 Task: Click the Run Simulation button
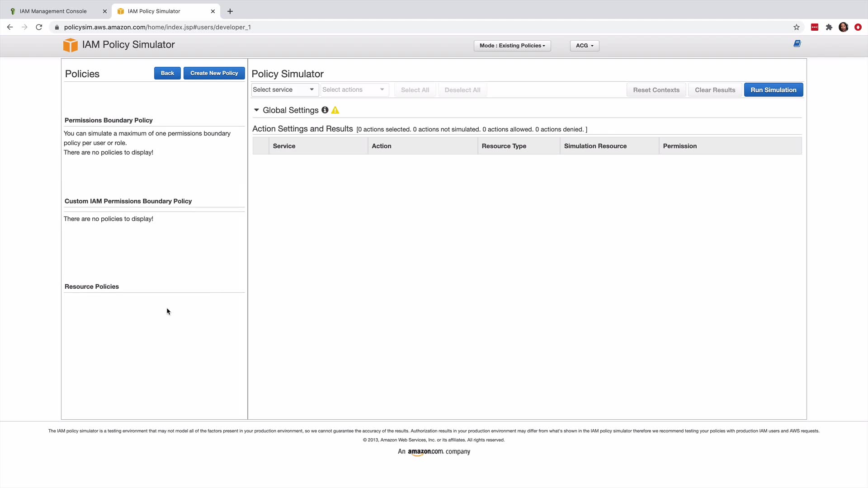click(773, 90)
